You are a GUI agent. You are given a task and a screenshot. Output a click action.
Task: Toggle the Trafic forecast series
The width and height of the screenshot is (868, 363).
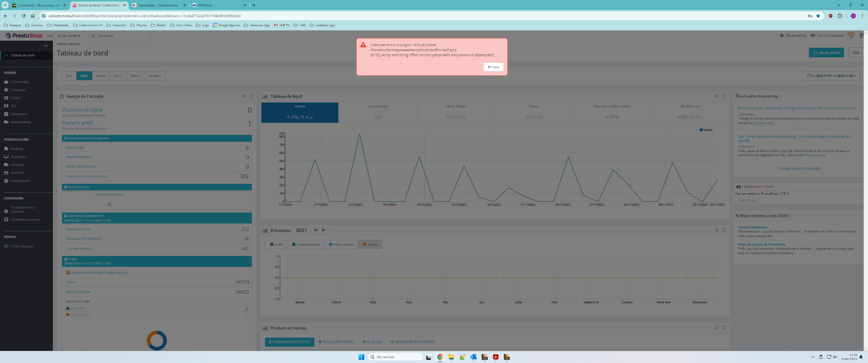pyautogui.click(x=276, y=244)
